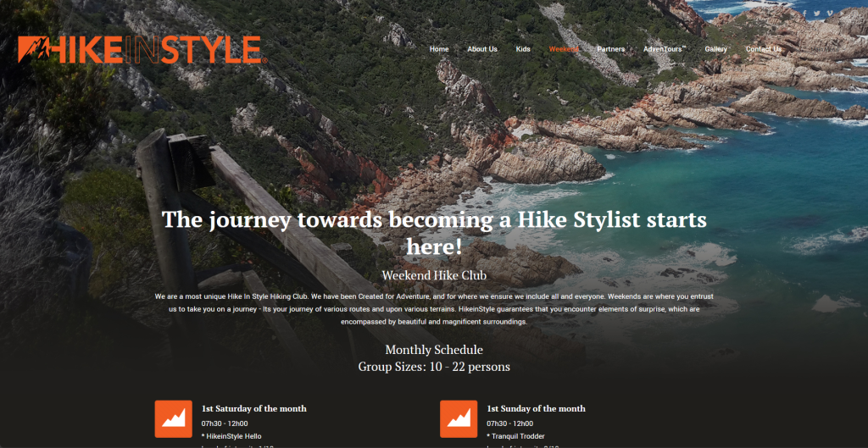Click the 1st Saturday mountain icon
The width and height of the screenshot is (868, 448).
click(x=173, y=418)
